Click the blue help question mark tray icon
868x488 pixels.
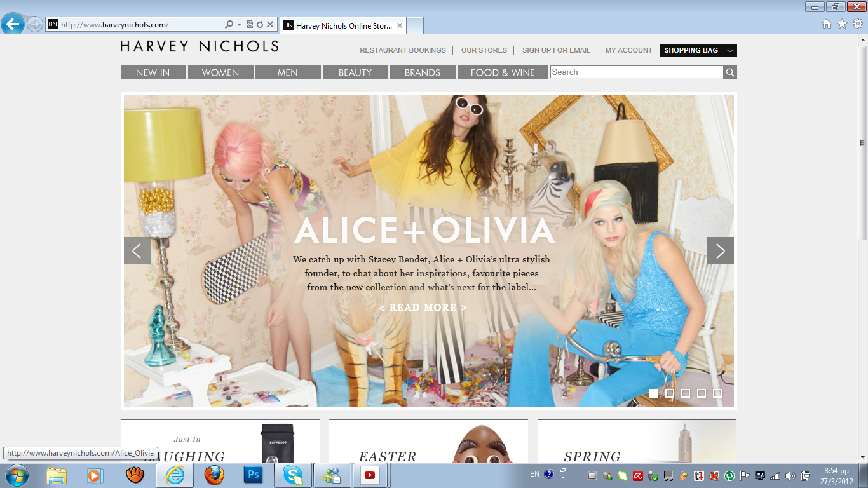[x=549, y=474]
